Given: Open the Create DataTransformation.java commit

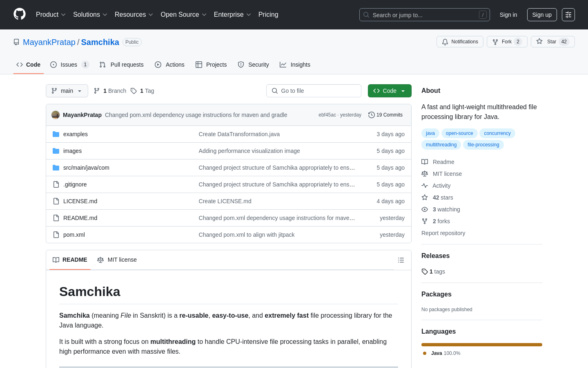Looking at the screenshot, I should pyautogui.click(x=239, y=134).
